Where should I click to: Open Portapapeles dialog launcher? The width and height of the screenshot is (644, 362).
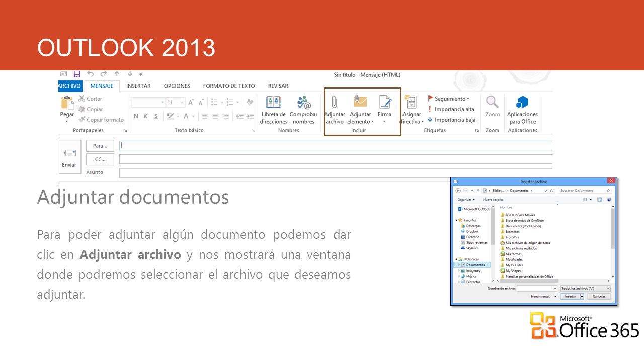[x=125, y=130]
